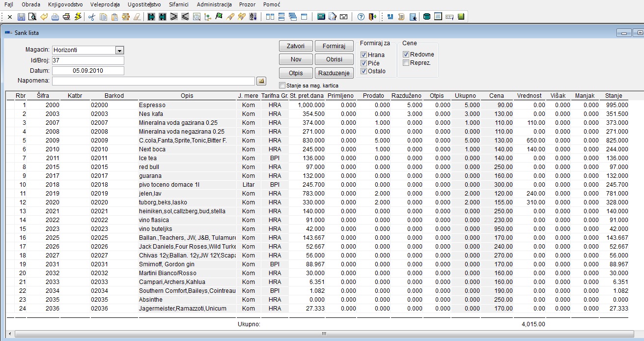Click the scissors Cut icon
Viewport: 644px width, 341px height.
pos(91,17)
